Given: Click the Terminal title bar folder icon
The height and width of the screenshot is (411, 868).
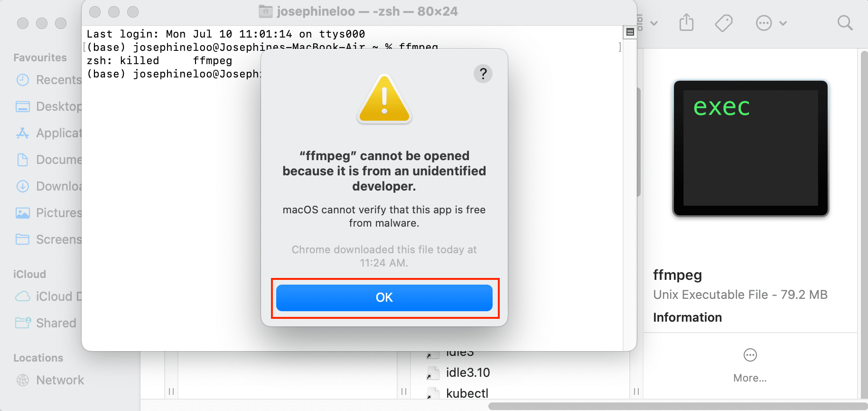Looking at the screenshot, I should pyautogui.click(x=265, y=11).
